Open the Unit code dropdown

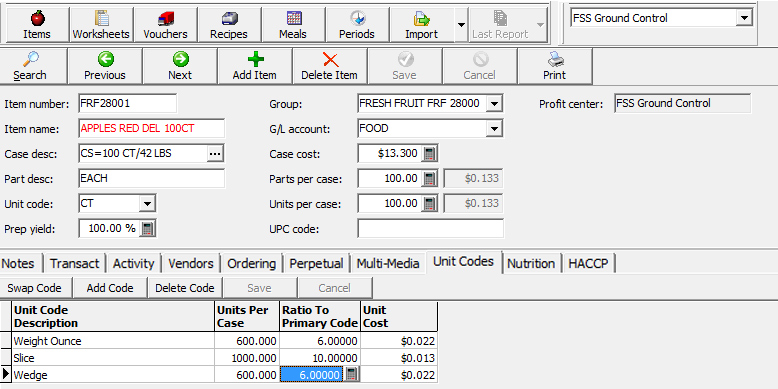point(147,203)
